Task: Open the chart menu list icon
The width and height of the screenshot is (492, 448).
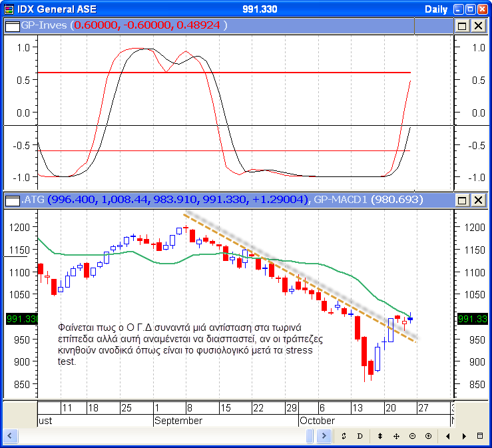Action: (x=480, y=436)
